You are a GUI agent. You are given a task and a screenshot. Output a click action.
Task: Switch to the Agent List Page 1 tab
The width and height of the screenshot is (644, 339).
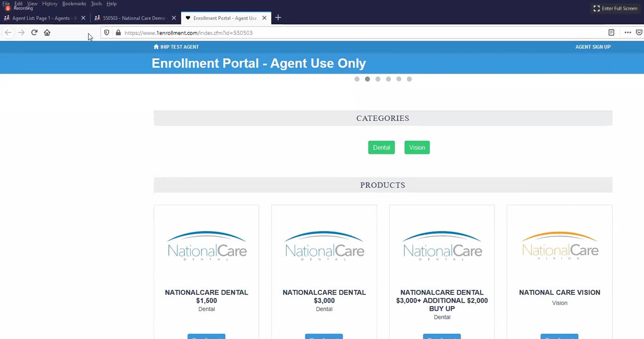click(x=45, y=18)
